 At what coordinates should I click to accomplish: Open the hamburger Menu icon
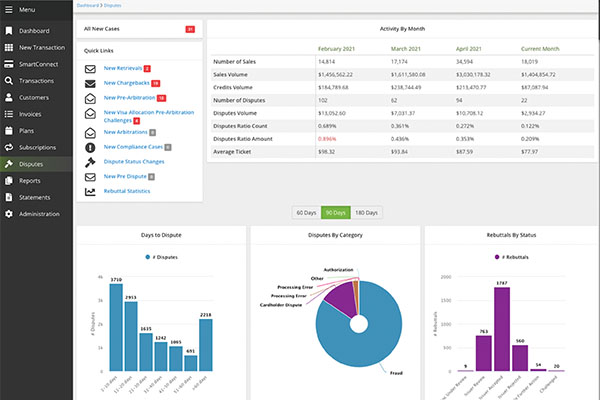(8, 10)
